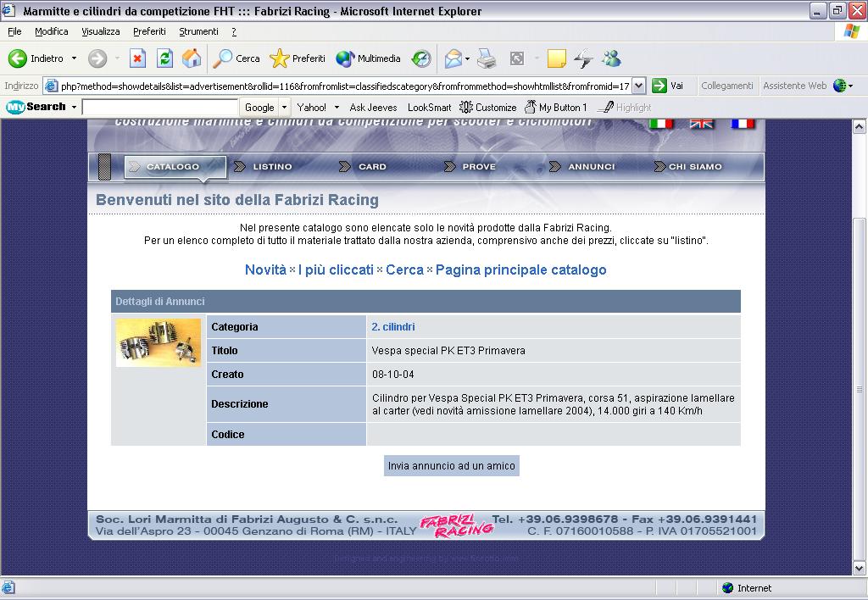Open the Preferiti menu
Viewport: 868px width, 600px height.
(x=149, y=31)
